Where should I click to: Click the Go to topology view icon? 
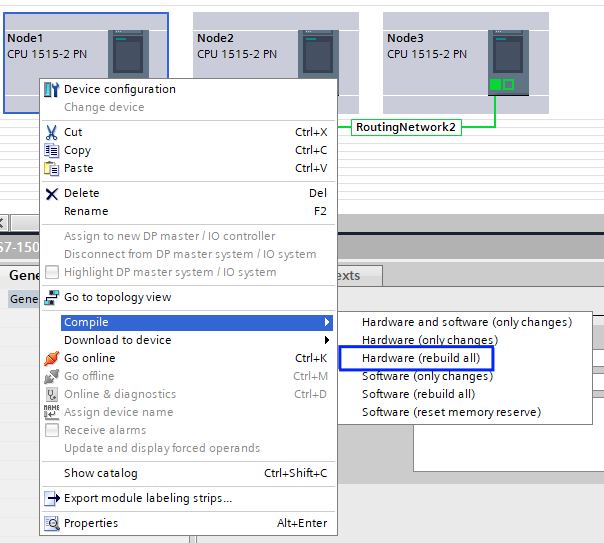(52, 297)
